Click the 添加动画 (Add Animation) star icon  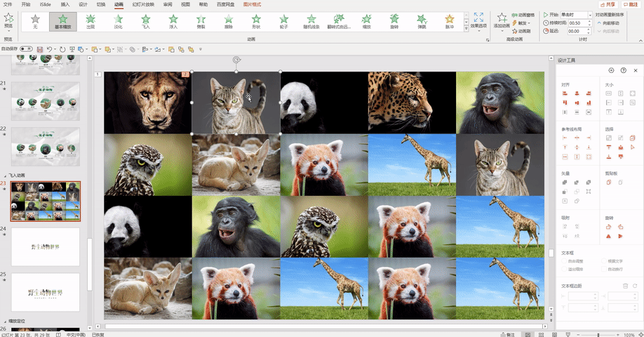point(502,20)
